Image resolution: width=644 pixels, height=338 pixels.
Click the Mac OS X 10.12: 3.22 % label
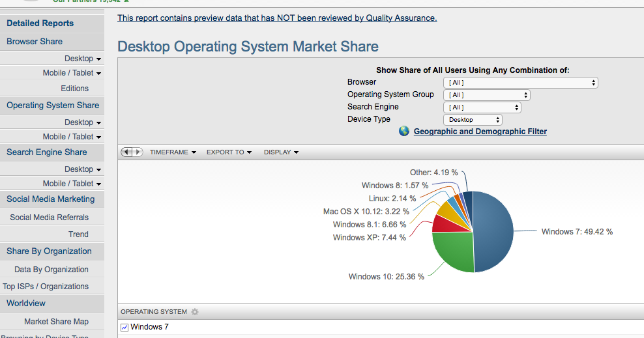(x=366, y=212)
